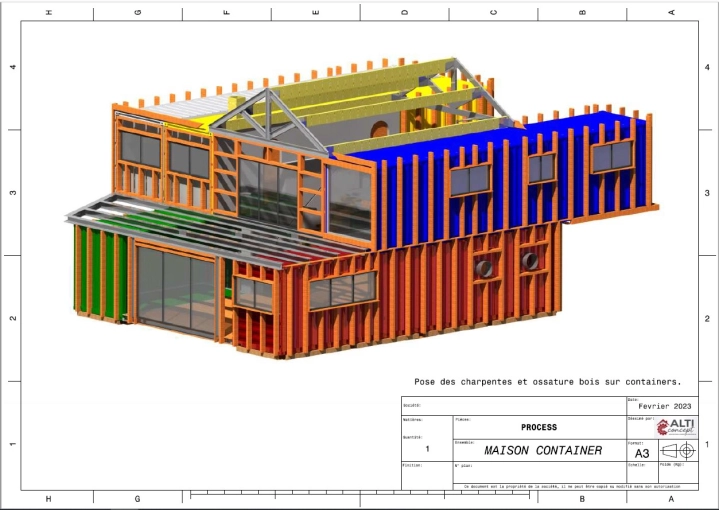Click the 'N° plan:' field label
The width and height of the screenshot is (719, 510).
click(464, 466)
